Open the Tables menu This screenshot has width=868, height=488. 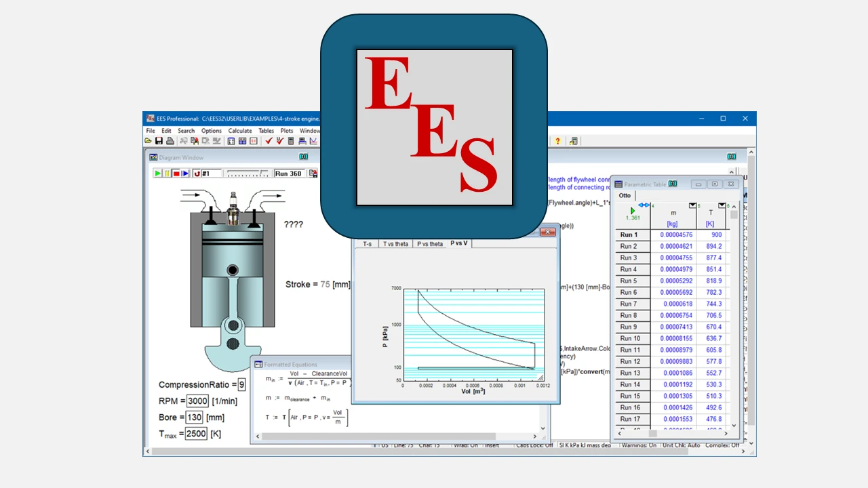point(266,131)
